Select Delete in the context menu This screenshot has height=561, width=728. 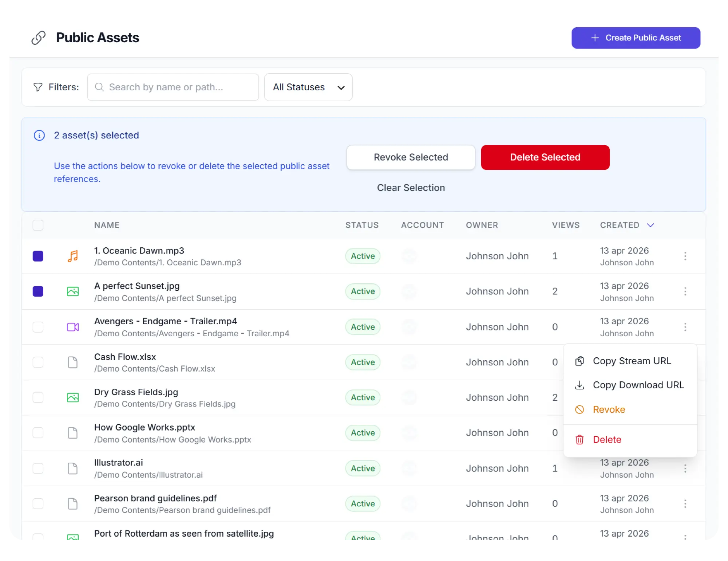pos(630,440)
